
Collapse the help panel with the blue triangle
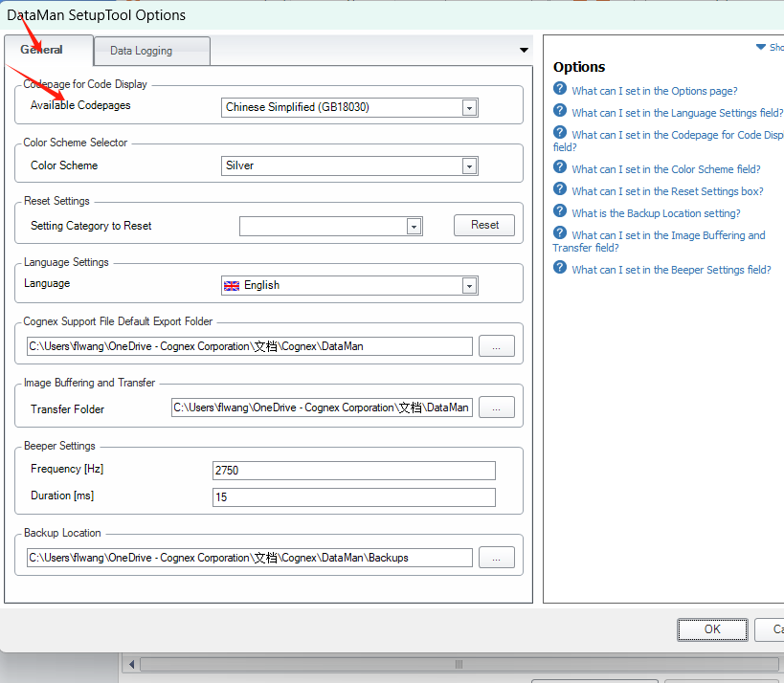pyautogui.click(x=760, y=47)
